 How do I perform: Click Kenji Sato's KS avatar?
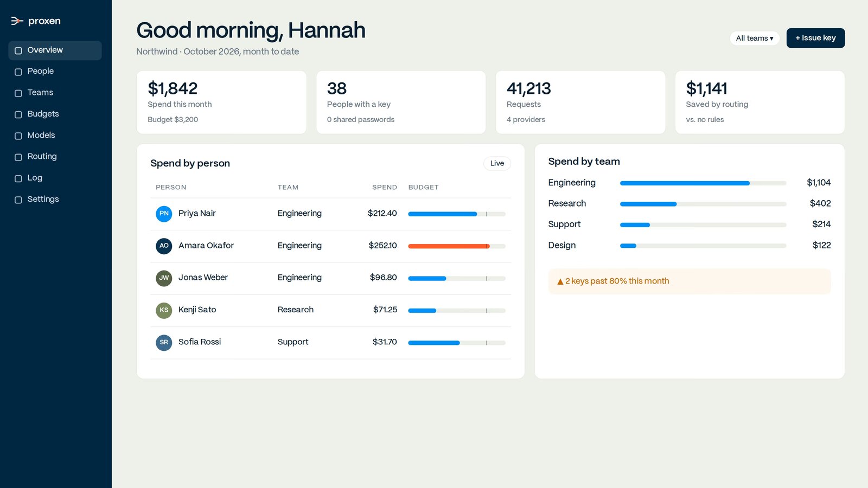pyautogui.click(x=164, y=310)
